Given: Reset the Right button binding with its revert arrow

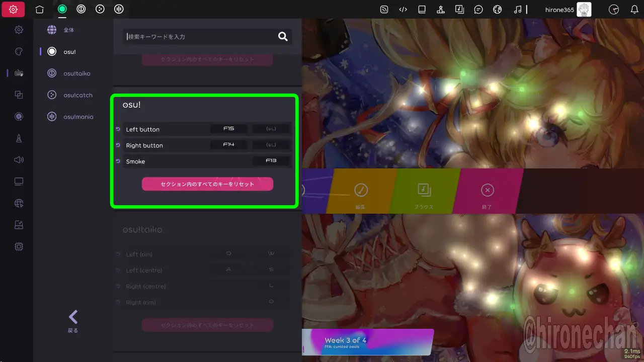Looking at the screenshot, I should pyautogui.click(x=118, y=145).
